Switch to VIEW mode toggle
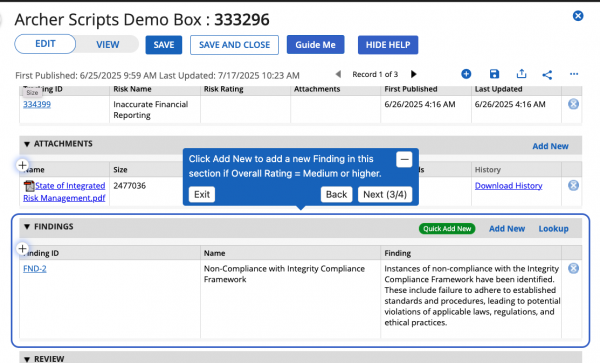Screen dimensions: 600x363 (108, 45)
